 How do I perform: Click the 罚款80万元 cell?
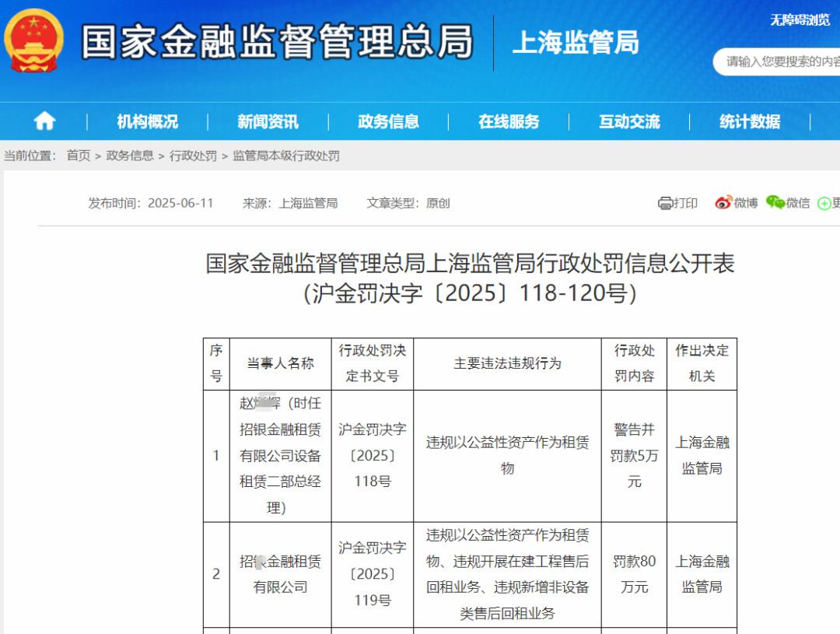635,574
